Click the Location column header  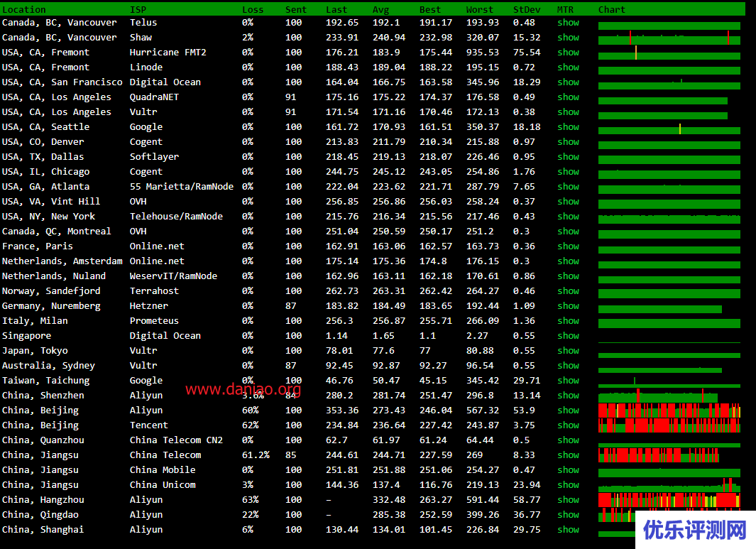pos(24,10)
